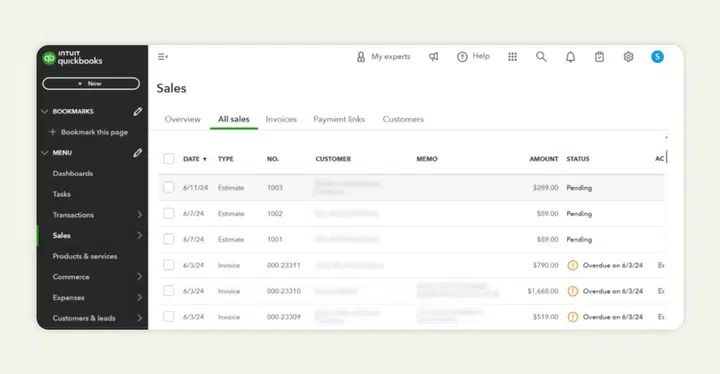
Task: Sort by the DATE column arrow
Action: (x=205, y=159)
